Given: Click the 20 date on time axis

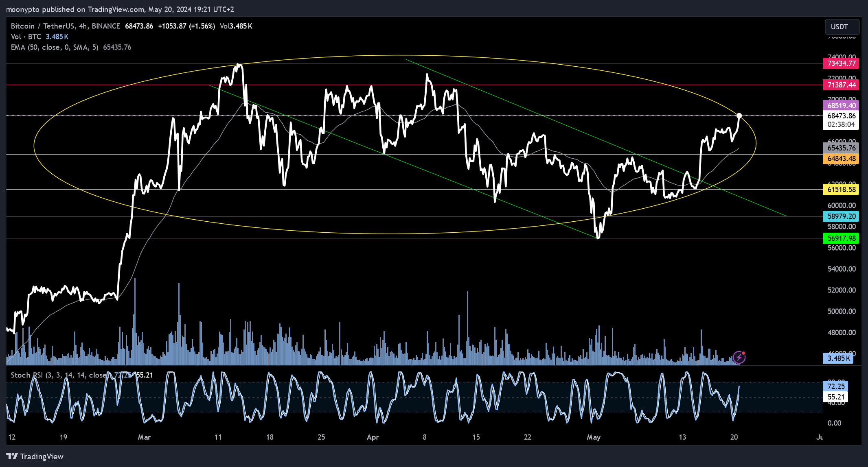Looking at the screenshot, I should click(x=734, y=437).
